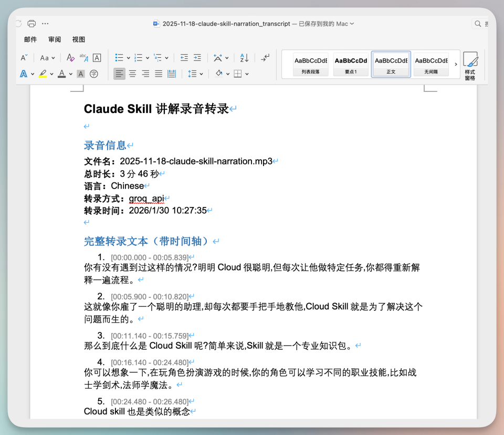Apply the 要点1 style

point(351,64)
